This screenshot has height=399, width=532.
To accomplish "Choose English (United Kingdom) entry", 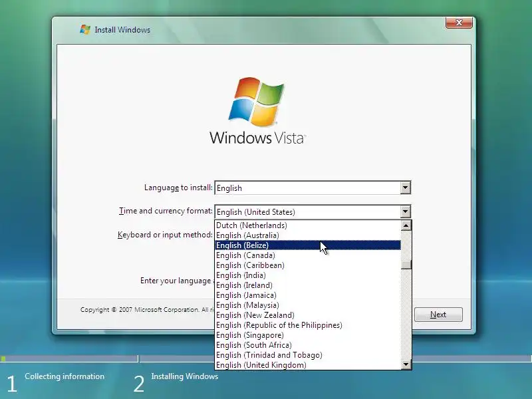I will coord(308,365).
